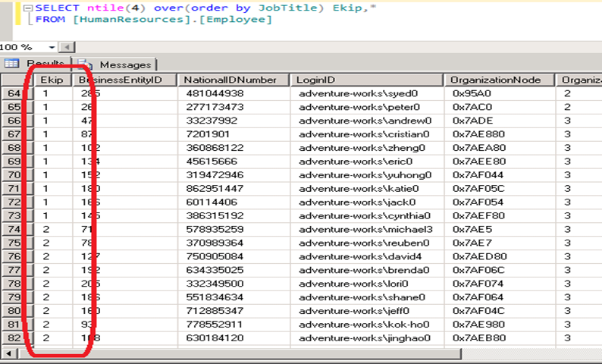This screenshot has width=602, height=364.
Task: Select OrganizationNode cell 0x7AEB80
Action: pyautogui.click(x=500, y=338)
